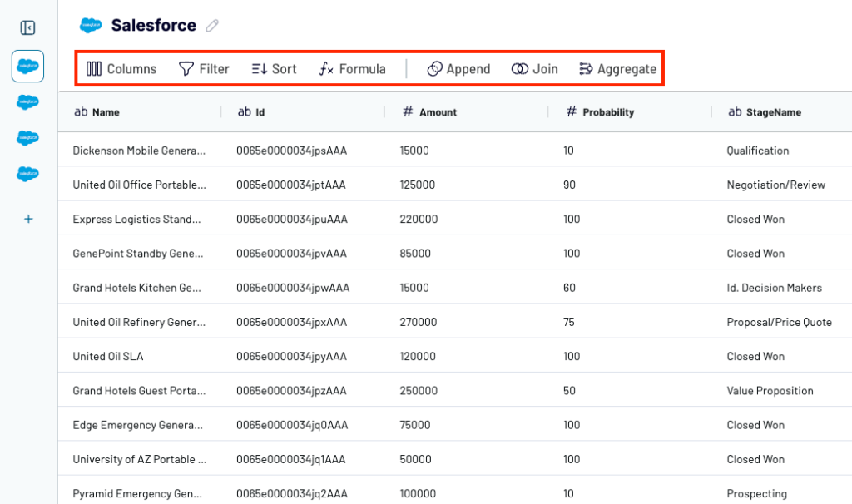Select the Grand Hotels Kitchen Ge... cell
This screenshot has width=852, height=504.
tap(137, 288)
